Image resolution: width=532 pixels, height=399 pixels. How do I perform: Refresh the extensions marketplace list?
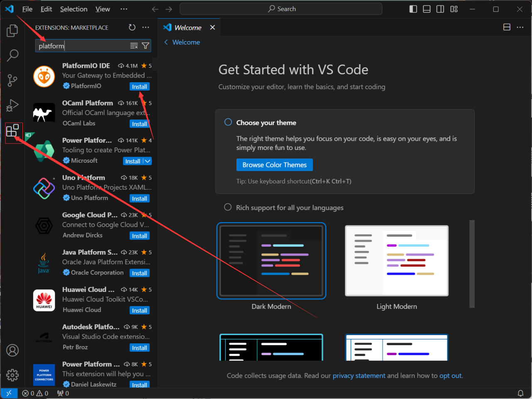click(x=132, y=27)
